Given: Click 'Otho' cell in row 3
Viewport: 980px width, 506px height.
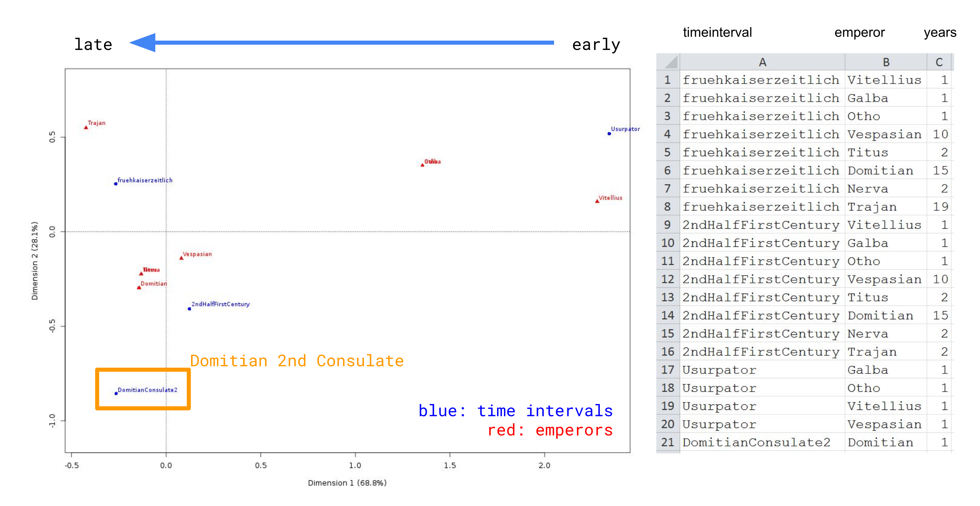Looking at the screenshot, I should tap(886, 116).
